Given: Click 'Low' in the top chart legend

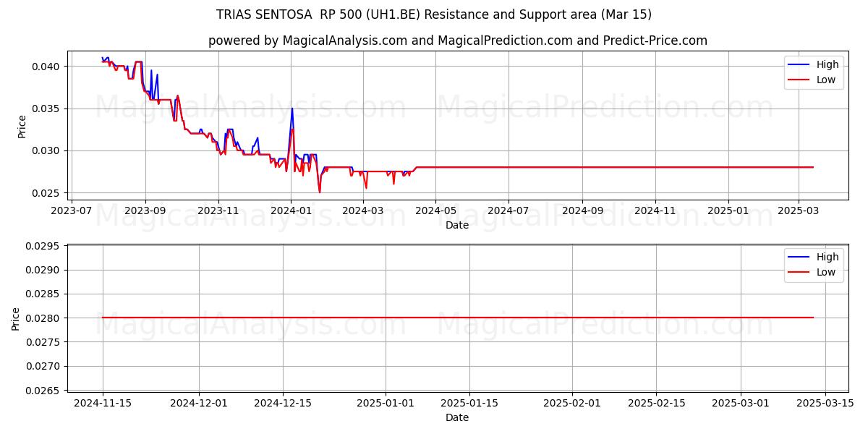Looking at the screenshot, I should point(826,80).
